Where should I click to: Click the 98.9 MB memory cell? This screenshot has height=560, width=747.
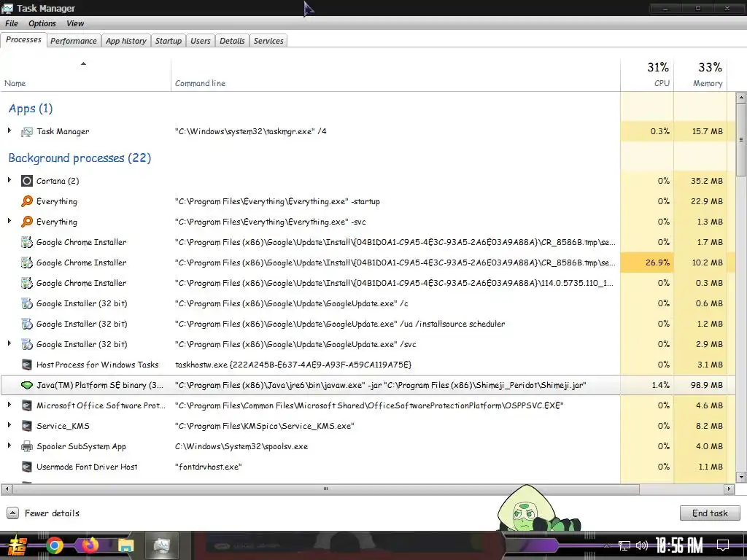pos(700,385)
